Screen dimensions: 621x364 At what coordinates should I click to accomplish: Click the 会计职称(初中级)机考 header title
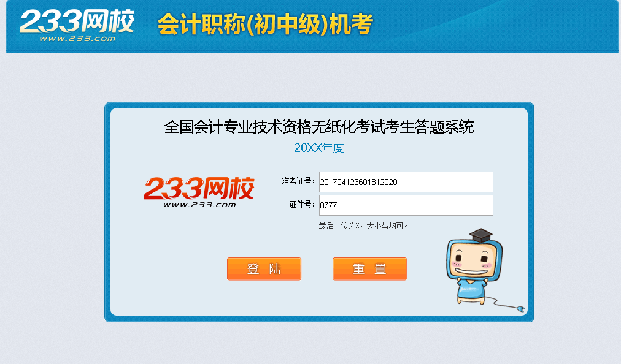tap(265, 25)
